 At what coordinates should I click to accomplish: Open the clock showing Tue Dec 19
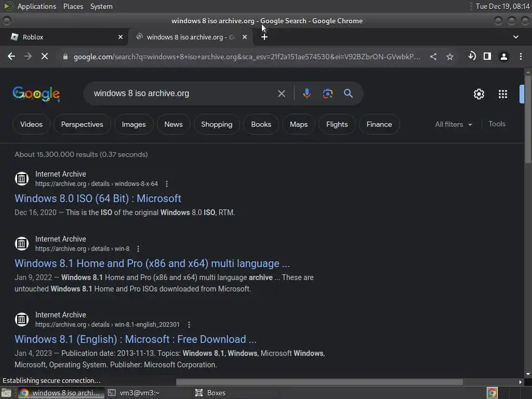pos(502,6)
